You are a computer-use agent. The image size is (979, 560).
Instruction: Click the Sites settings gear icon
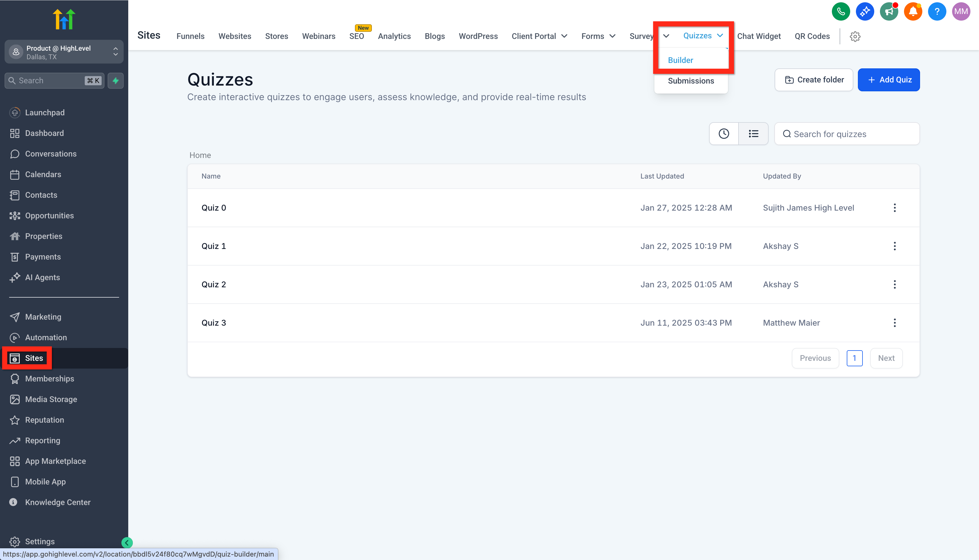point(855,37)
